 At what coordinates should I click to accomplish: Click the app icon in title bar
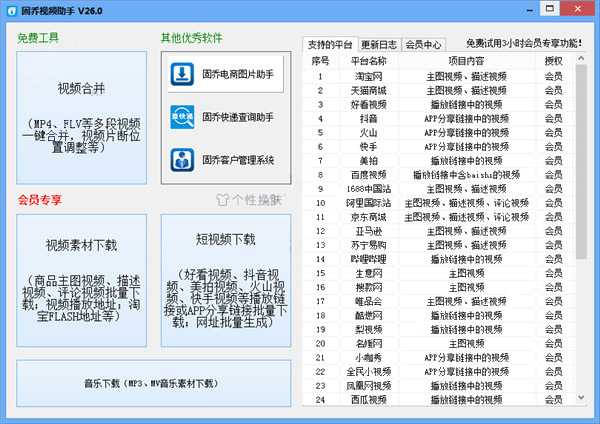coord(12,11)
